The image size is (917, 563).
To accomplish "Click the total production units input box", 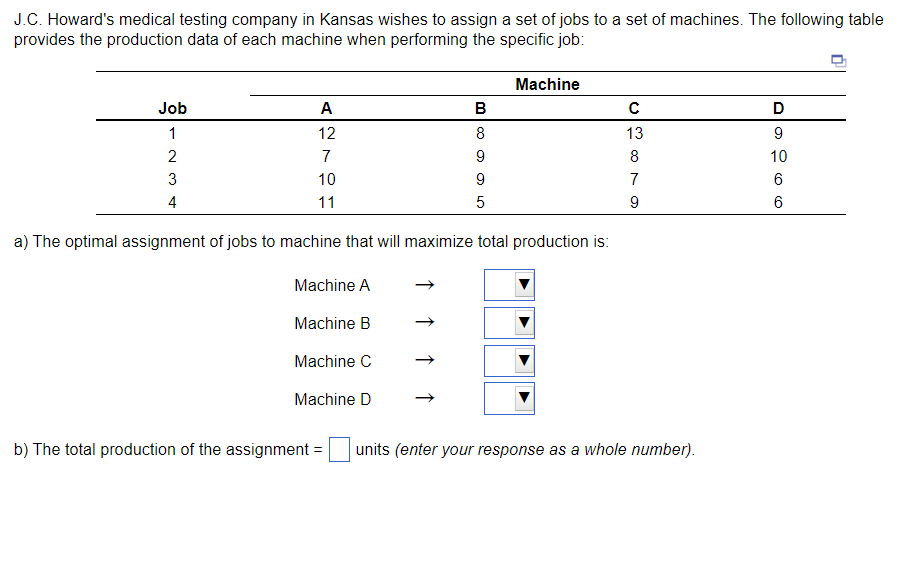I will [339, 450].
